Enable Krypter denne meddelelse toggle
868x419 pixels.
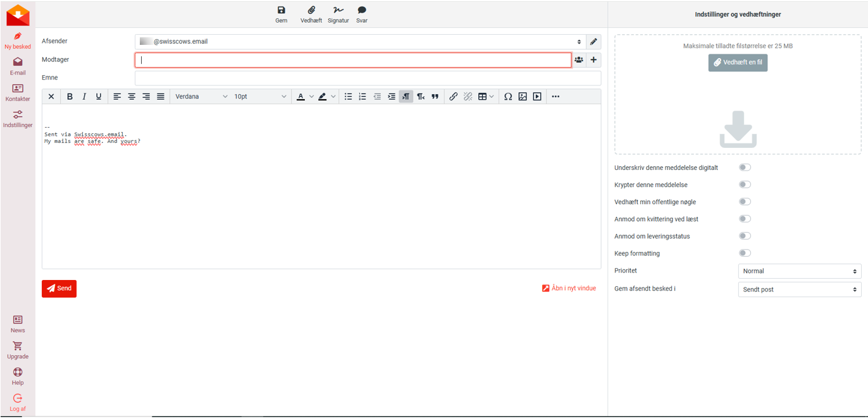coord(745,185)
